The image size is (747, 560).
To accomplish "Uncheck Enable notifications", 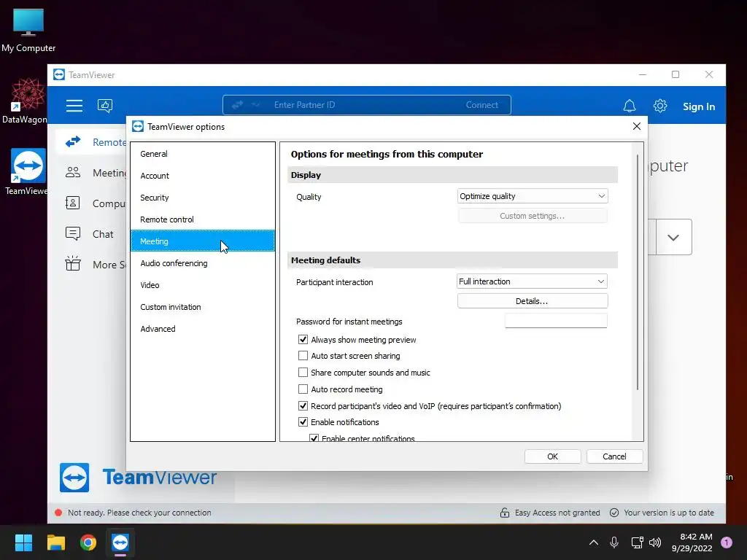I will [x=303, y=422].
